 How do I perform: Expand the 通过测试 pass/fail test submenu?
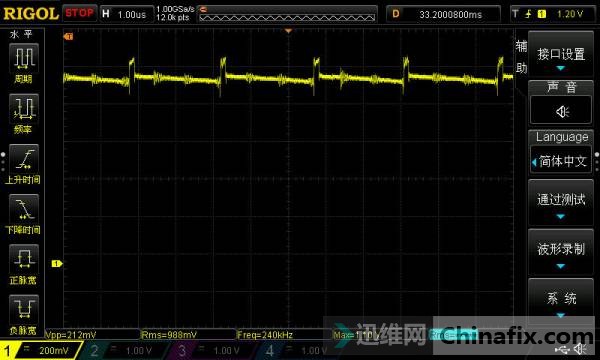tap(561, 202)
